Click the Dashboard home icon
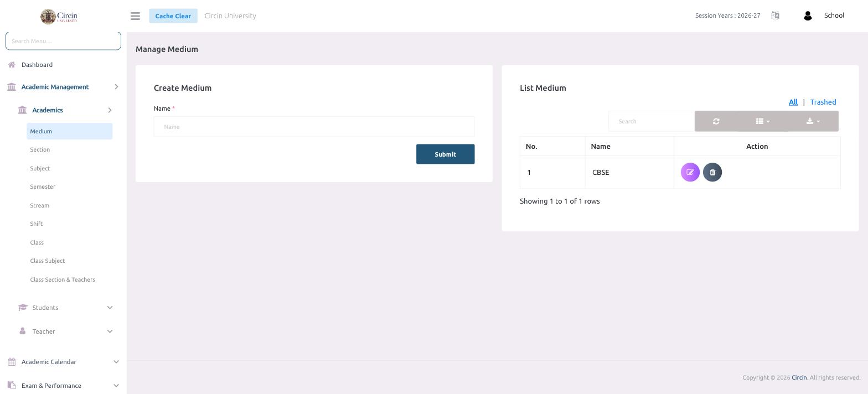The image size is (868, 394). tap(12, 65)
